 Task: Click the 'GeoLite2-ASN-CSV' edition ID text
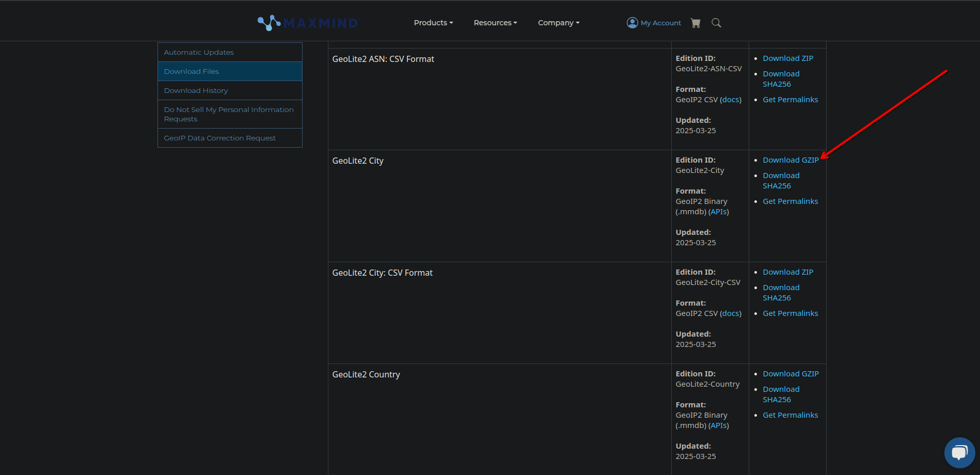(708, 69)
